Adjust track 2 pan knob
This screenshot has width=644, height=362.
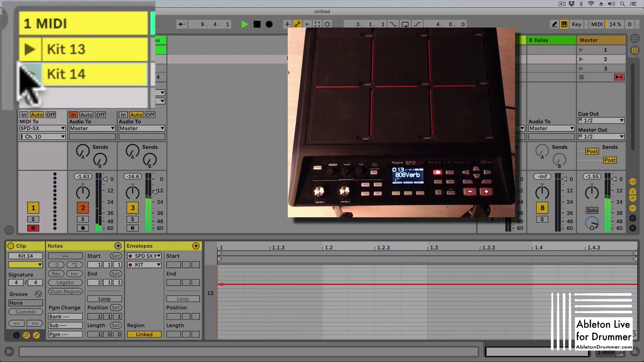83,192
